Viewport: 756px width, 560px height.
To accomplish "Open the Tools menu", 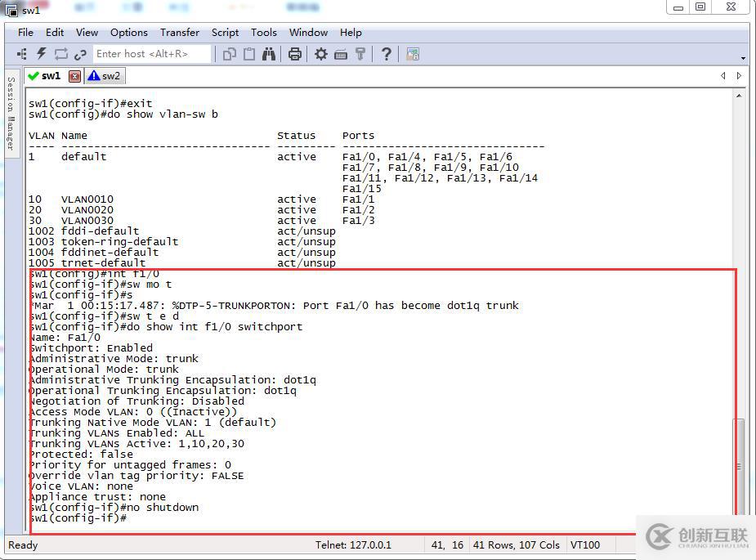I will [264, 33].
